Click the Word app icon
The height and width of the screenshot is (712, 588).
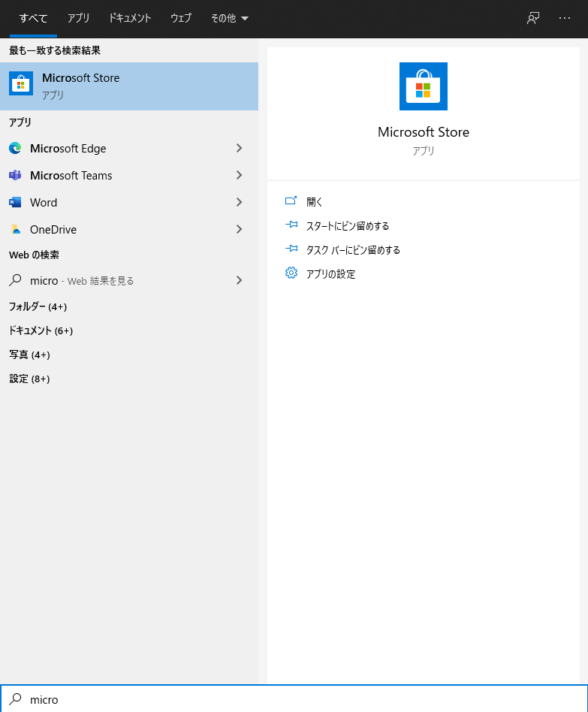point(15,202)
